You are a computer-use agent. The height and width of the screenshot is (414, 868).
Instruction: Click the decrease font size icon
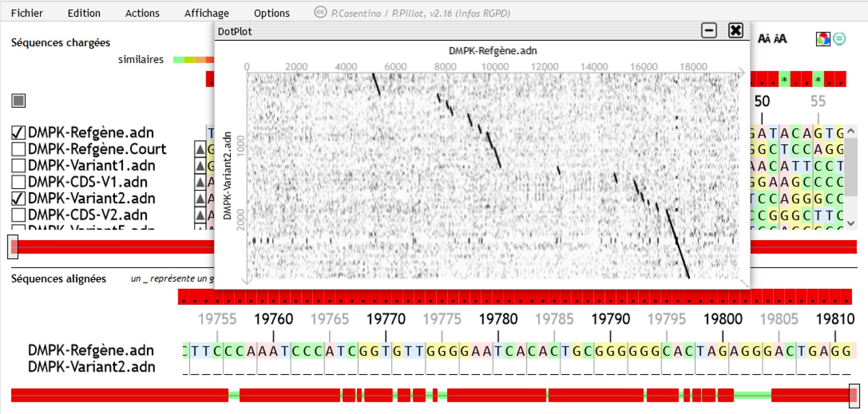point(764,39)
